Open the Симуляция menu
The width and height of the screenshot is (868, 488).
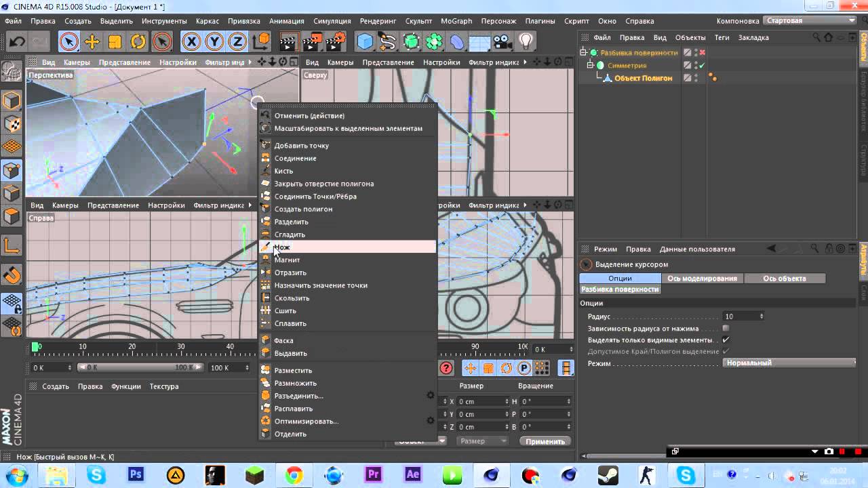(x=332, y=21)
